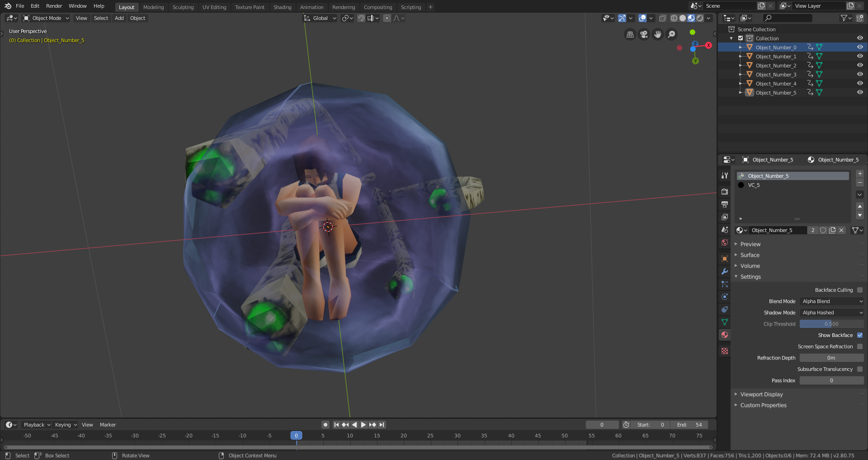
Task: Open the Add menu in viewport header
Action: coord(119,18)
